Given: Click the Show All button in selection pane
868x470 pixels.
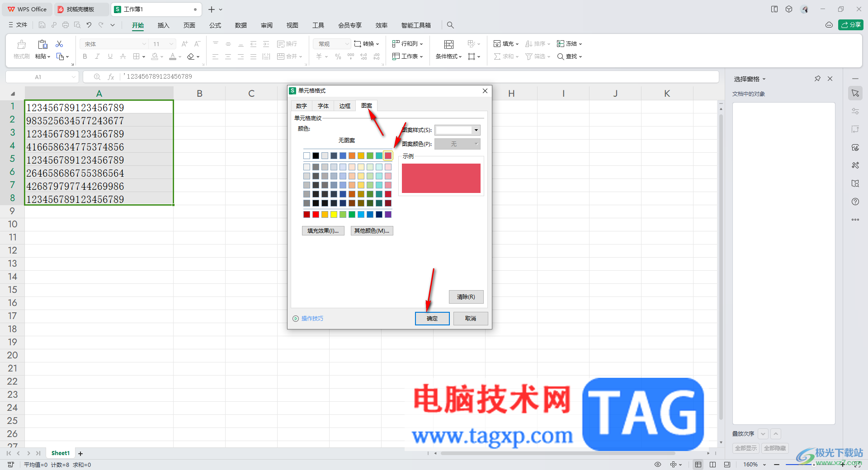Looking at the screenshot, I should click(x=746, y=448).
